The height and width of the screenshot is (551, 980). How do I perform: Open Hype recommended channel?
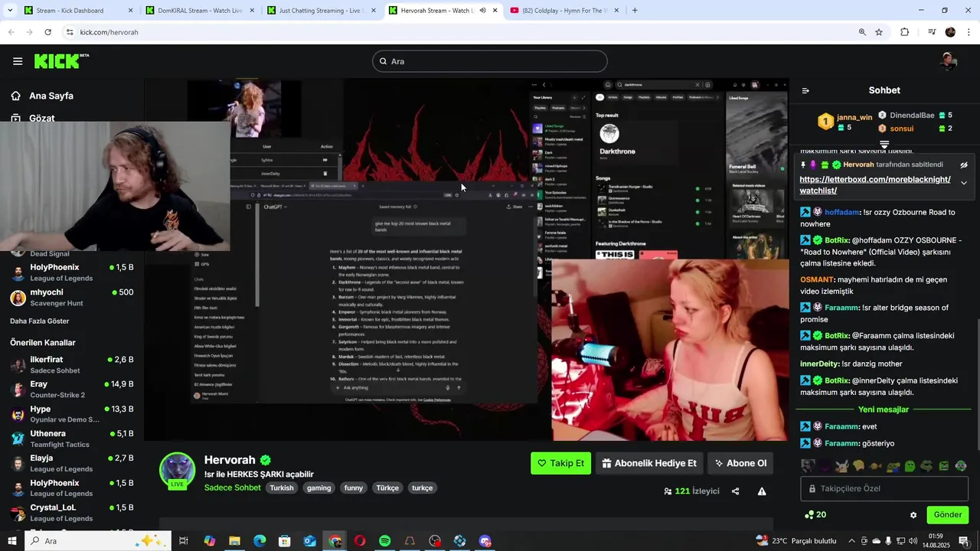[72, 414]
